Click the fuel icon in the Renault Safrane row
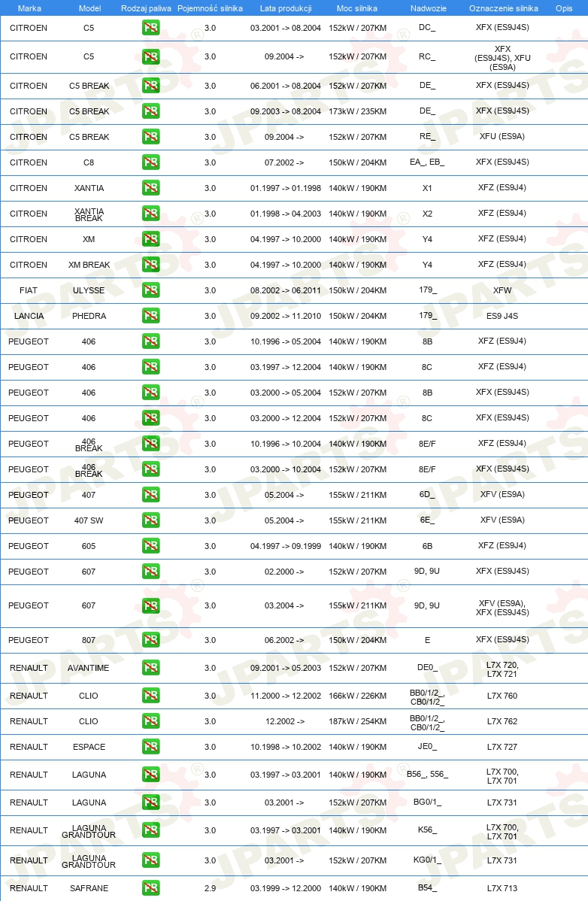 coord(151,887)
